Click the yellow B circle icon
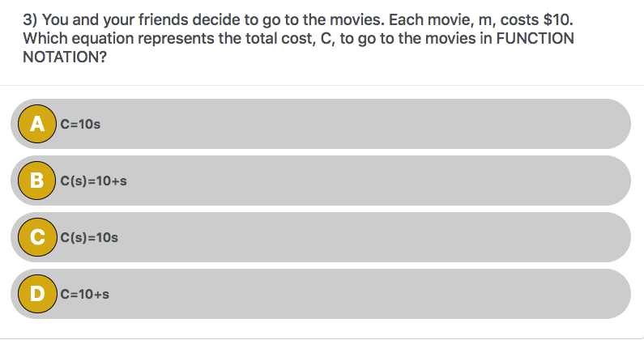This screenshot has height=340, width=644. (37, 181)
